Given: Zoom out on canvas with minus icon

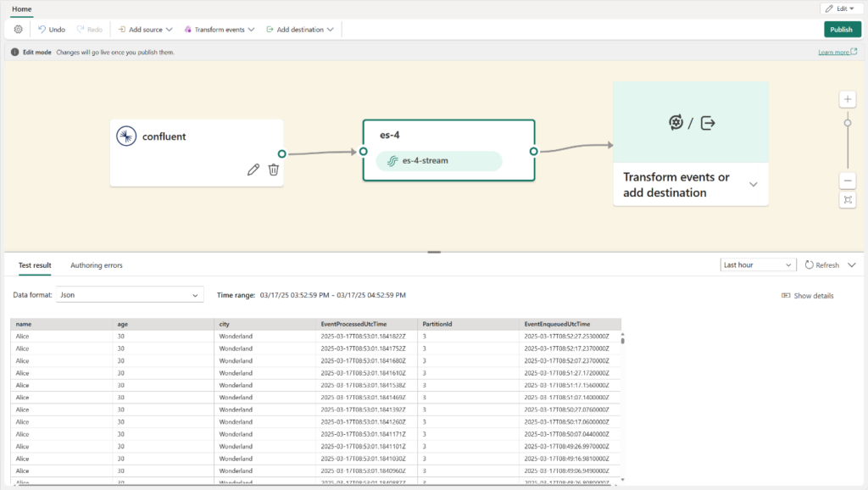Looking at the screenshot, I should click(x=848, y=181).
